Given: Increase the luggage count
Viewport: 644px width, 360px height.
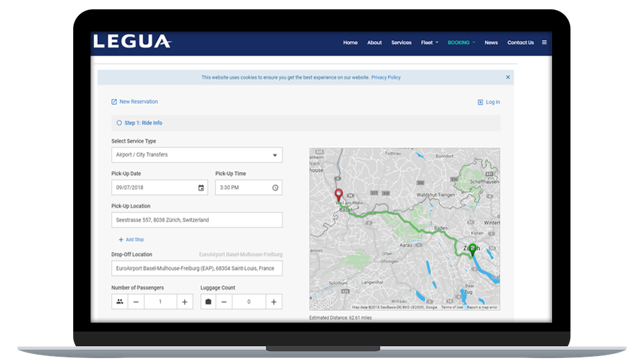Looking at the screenshot, I should (x=274, y=302).
